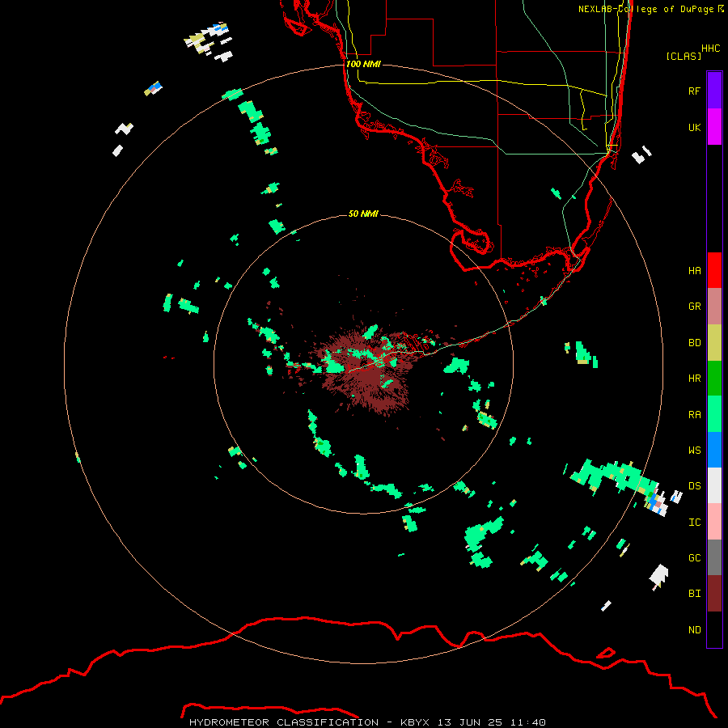
Task: Click the 'BD' legend label
Action: (694, 343)
